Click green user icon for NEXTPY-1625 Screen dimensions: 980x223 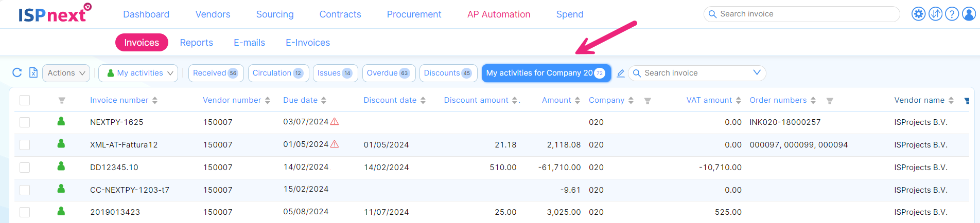click(61, 121)
